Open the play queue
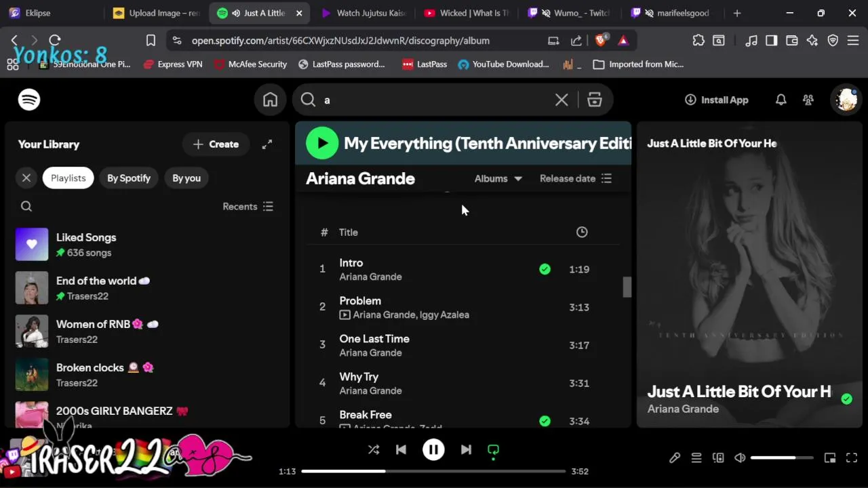The image size is (868, 488). pyautogui.click(x=696, y=458)
